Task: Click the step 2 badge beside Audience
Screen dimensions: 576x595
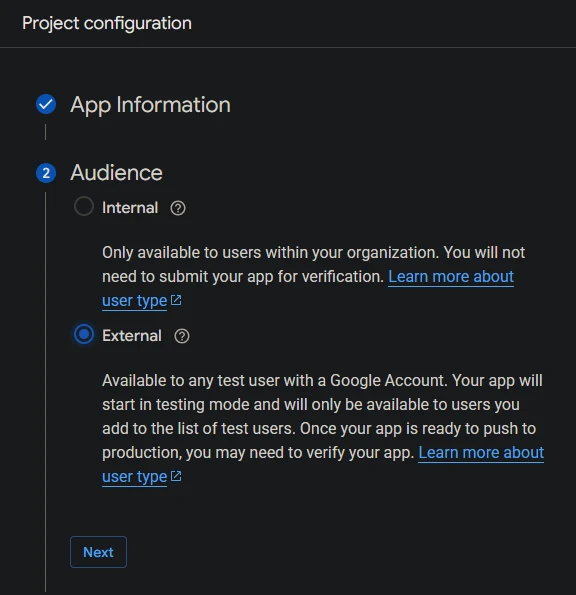Action: (x=46, y=173)
